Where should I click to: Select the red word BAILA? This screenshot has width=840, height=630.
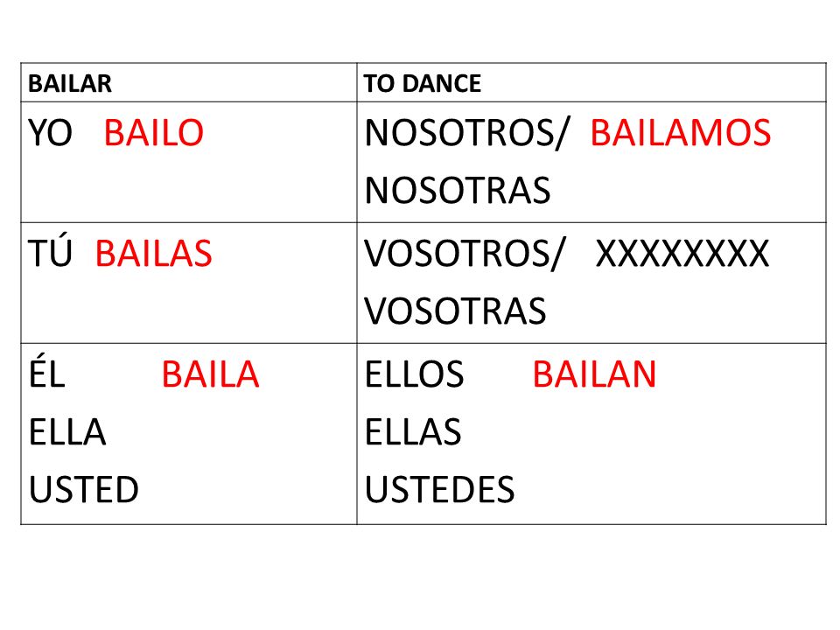(211, 374)
